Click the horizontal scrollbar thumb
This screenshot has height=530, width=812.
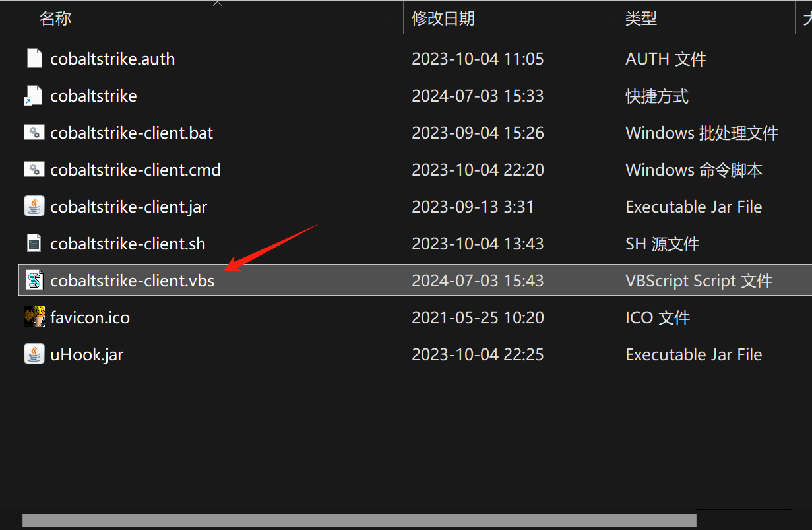pos(359,520)
